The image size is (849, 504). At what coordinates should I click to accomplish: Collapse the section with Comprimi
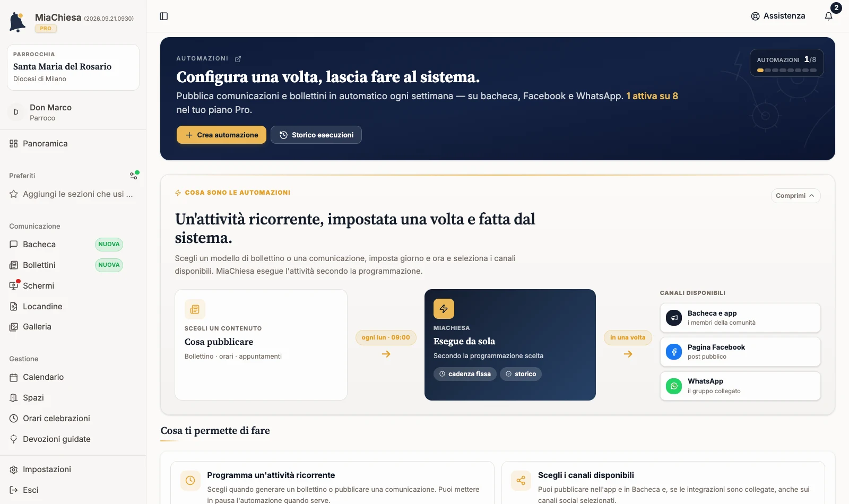pos(795,196)
